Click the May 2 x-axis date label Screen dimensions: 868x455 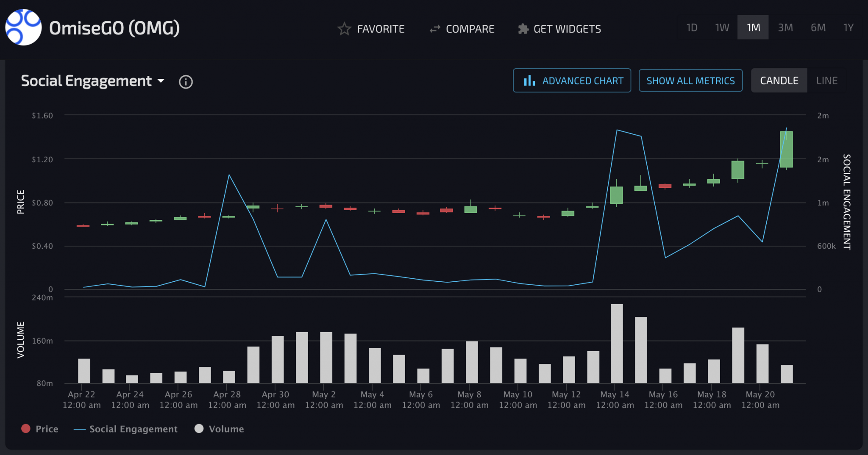(324, 400)
